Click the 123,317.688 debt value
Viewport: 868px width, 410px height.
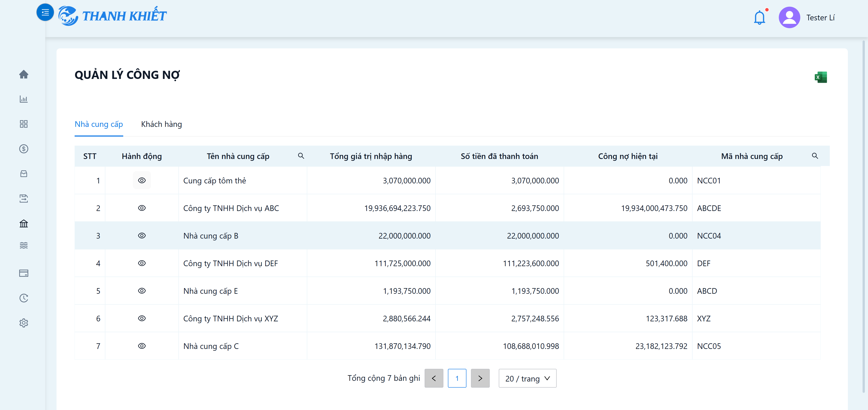[x=666, y=319]
